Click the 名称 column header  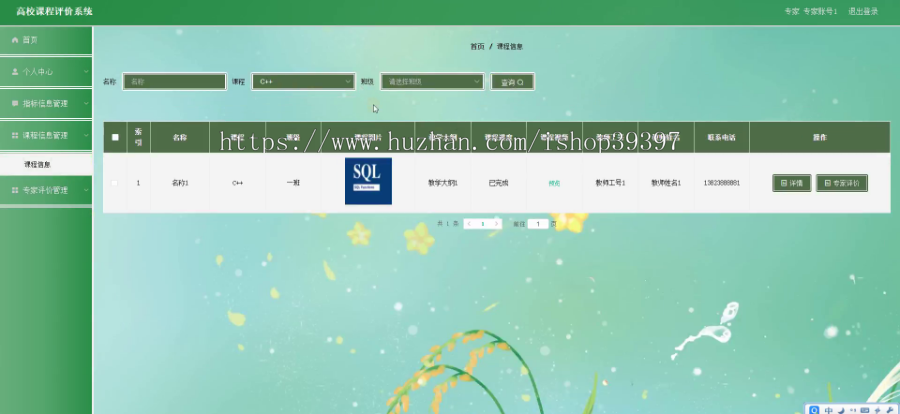tap(180, 137)
